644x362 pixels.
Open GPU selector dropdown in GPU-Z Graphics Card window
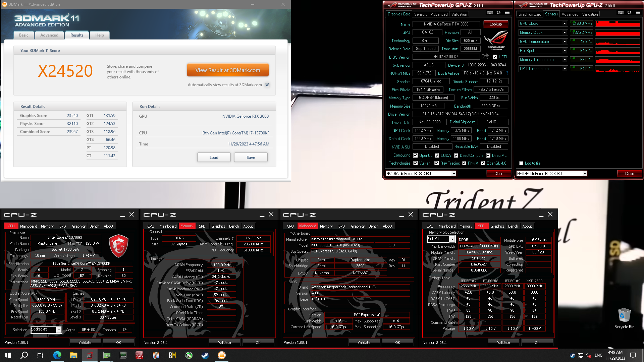click(453, 174)
